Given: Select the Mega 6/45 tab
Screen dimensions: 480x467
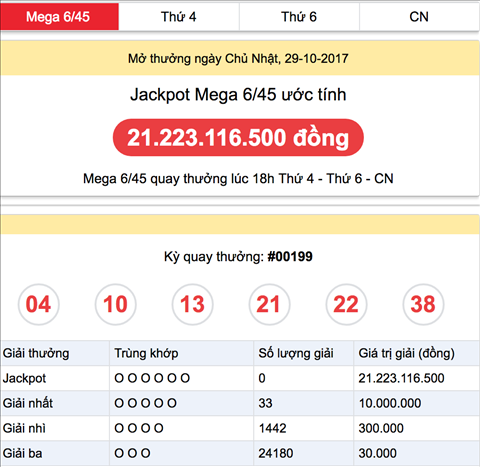Looking at the screenshot, I should coord(59,17).
